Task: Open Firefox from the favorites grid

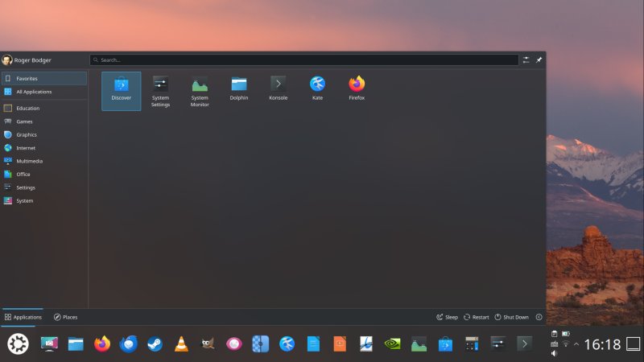Action: pos(357,90)
